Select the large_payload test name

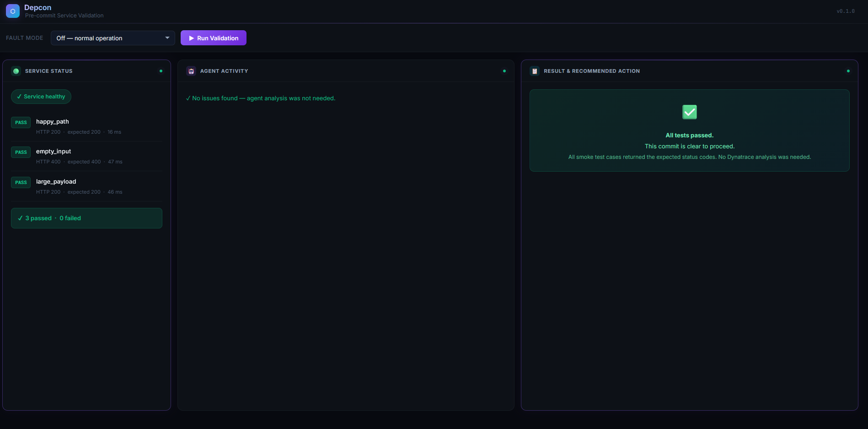56,182
